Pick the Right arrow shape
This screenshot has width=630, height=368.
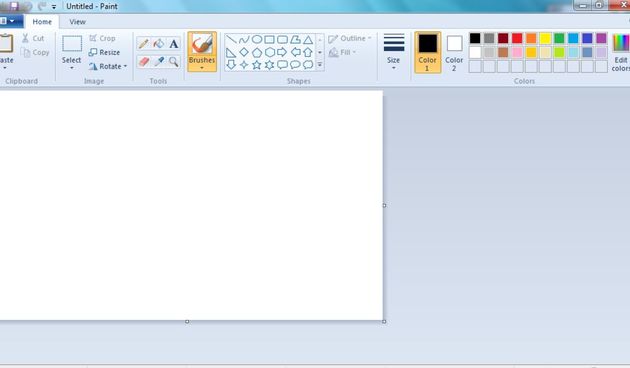tap(282, 52)
